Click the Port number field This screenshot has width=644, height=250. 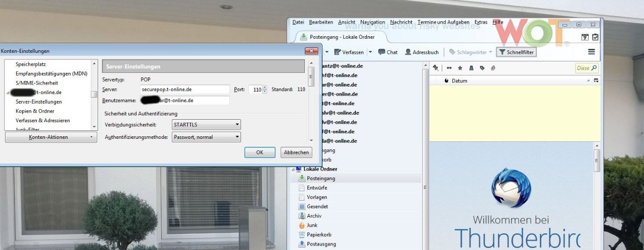pyautogui.click(x=255, y=90)
